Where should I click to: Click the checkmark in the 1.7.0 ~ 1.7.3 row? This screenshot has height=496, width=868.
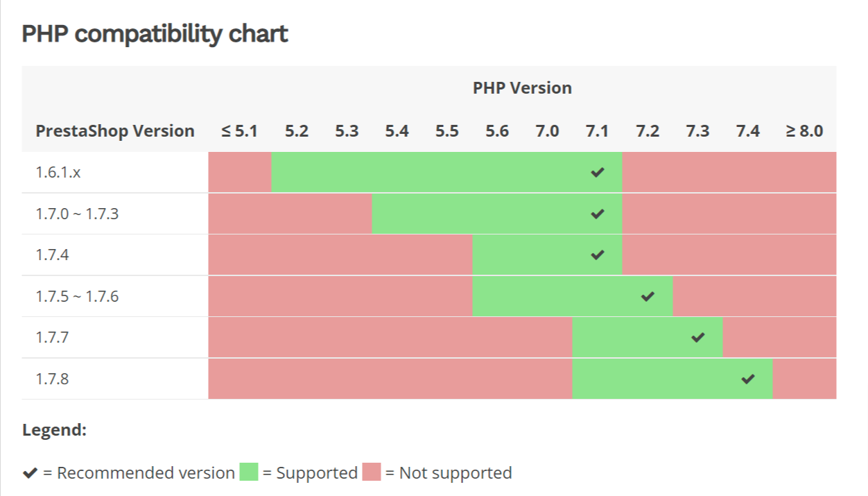pos(597,214)
